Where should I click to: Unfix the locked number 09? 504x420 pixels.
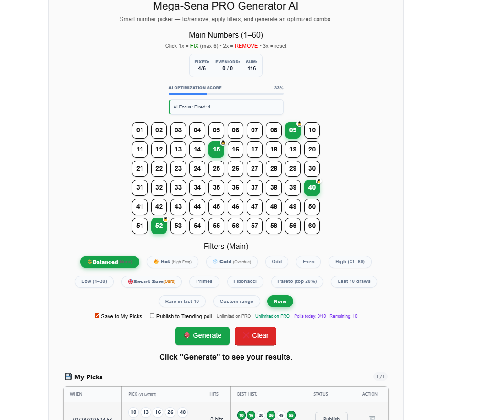pos(293,130)
